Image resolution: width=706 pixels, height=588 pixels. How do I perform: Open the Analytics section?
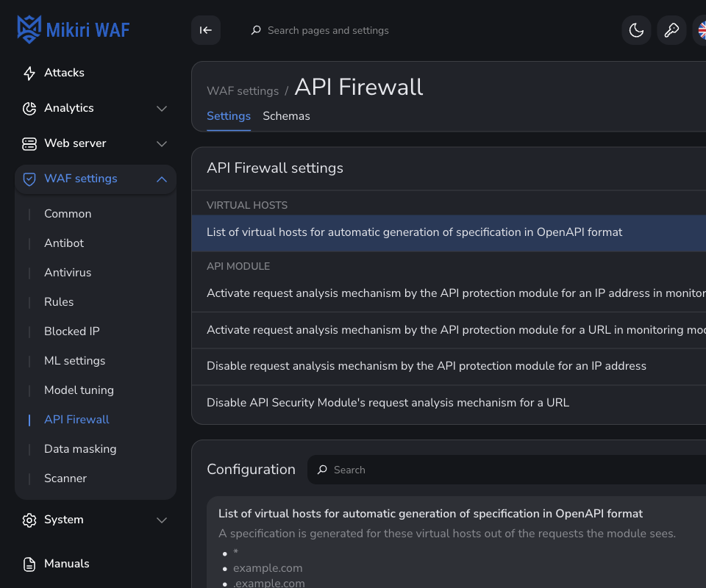pyautogui.click(x=96, y=109)
